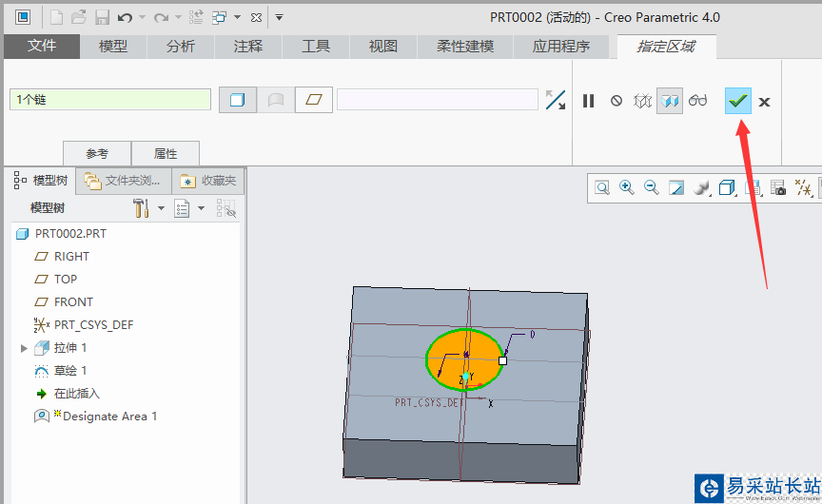This screenshot has height=504, width=822.
Task: Open the 文件 menu
Action: [x=42, y=46]
